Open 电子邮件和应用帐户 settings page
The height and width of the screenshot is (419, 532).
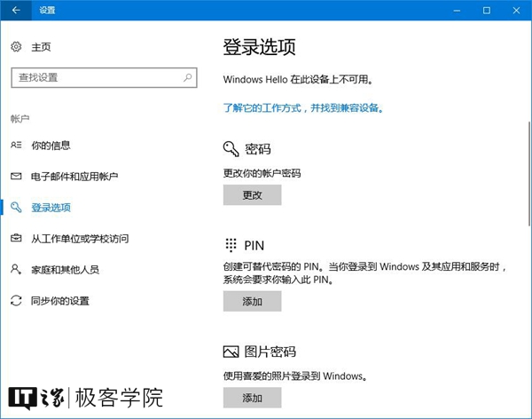[x=74, y=176]
